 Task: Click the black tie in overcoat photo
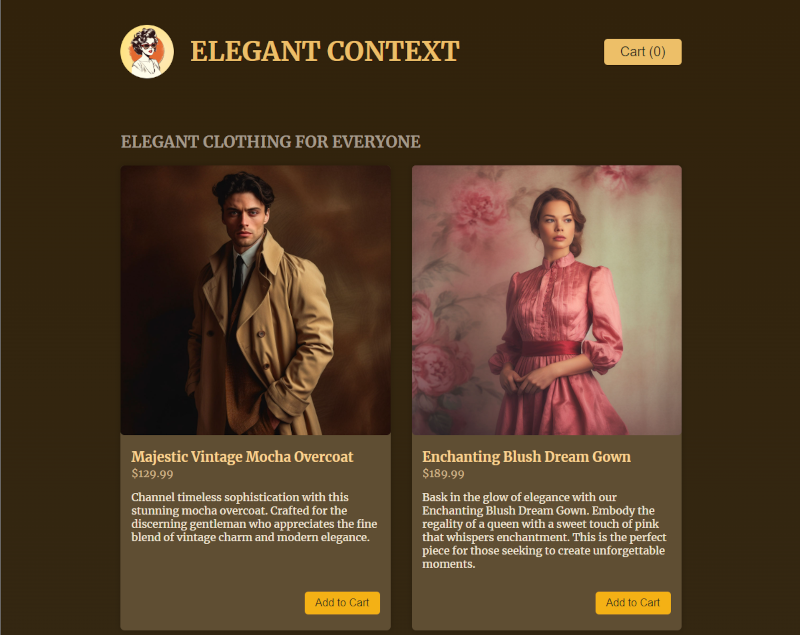pyautogui.click(x=238, y=278)
